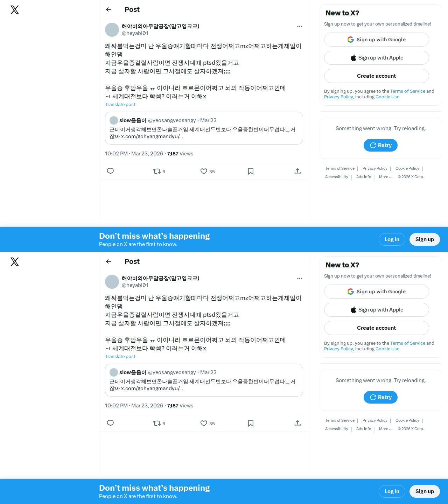
Task: Click upper Sign up with Apple button
Action: (x=377, y=58)
